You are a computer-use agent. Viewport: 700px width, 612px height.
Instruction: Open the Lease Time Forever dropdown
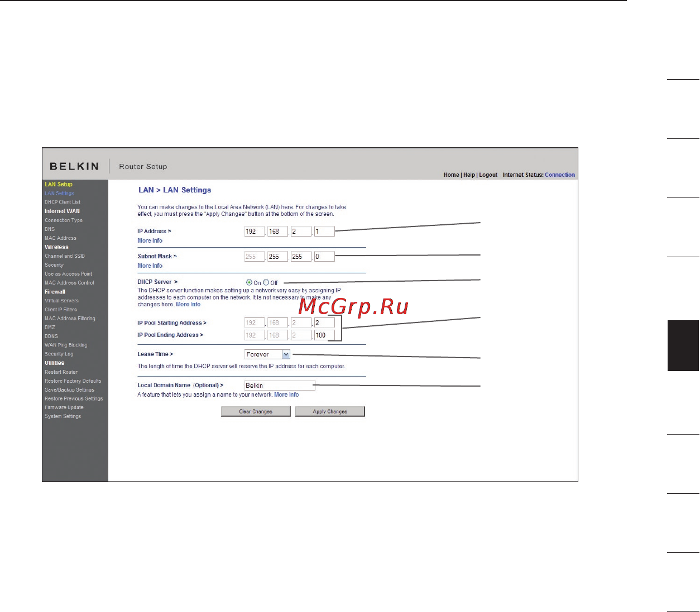point(267,354)
